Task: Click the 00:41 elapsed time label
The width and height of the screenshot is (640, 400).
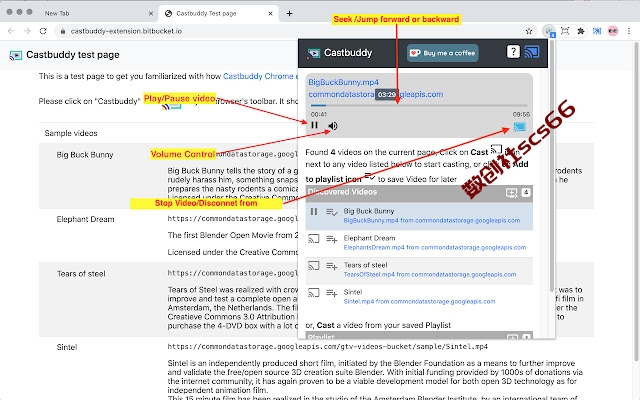Action: coord(319,114)
